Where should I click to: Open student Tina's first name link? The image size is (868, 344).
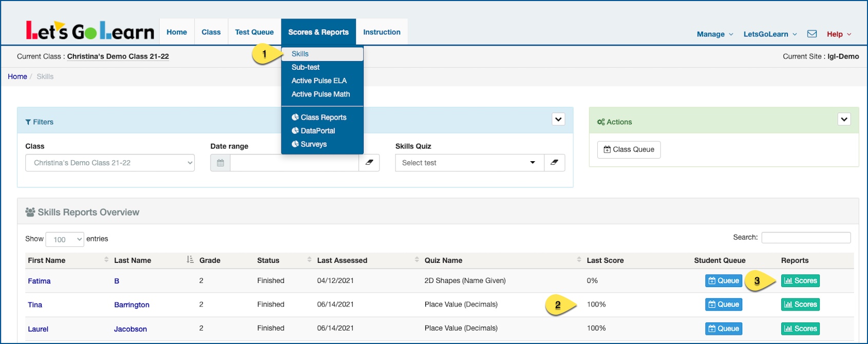[x=35, y=304]
